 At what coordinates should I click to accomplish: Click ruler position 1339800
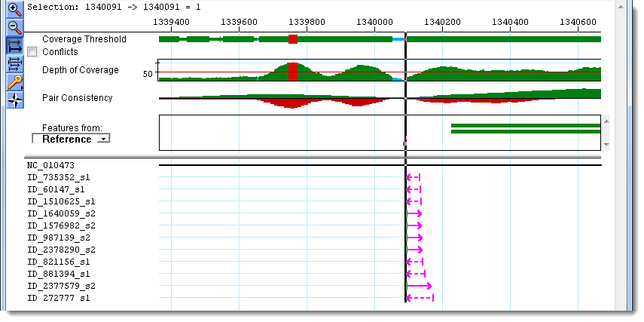pos(307,21)
